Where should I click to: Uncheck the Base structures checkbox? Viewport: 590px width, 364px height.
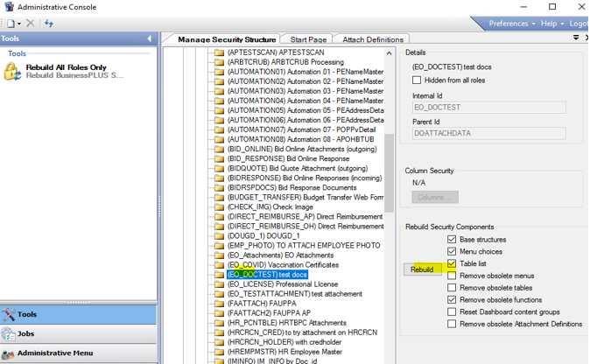(x=452, y=239)
